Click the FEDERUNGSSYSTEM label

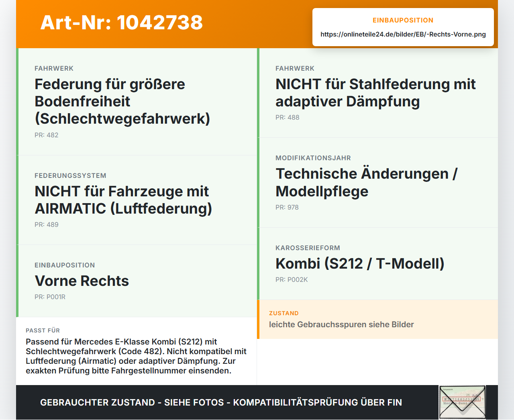click(x=71, y=175)
